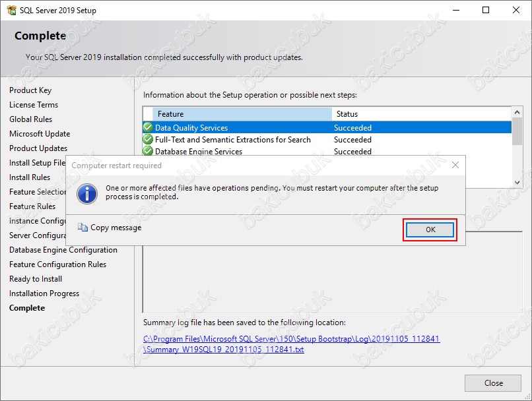
Task: Click the Feature Configuration Rules step
Action: (57, 264)
